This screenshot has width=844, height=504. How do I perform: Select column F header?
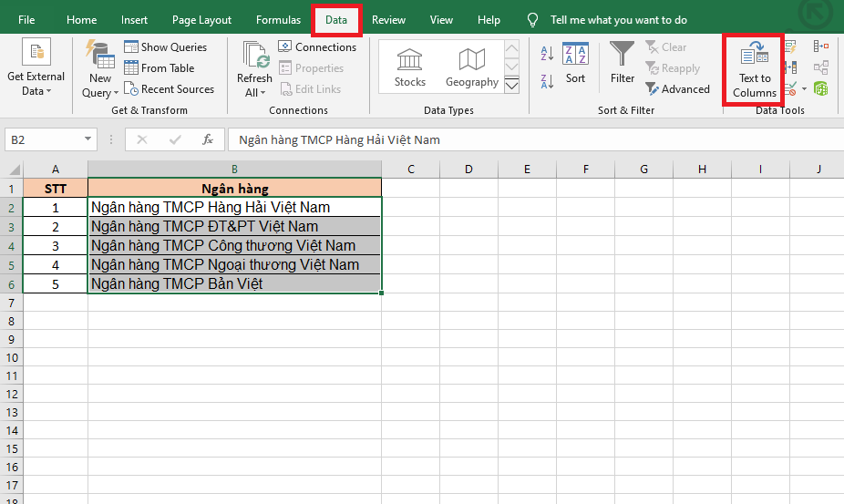[586, 170]
